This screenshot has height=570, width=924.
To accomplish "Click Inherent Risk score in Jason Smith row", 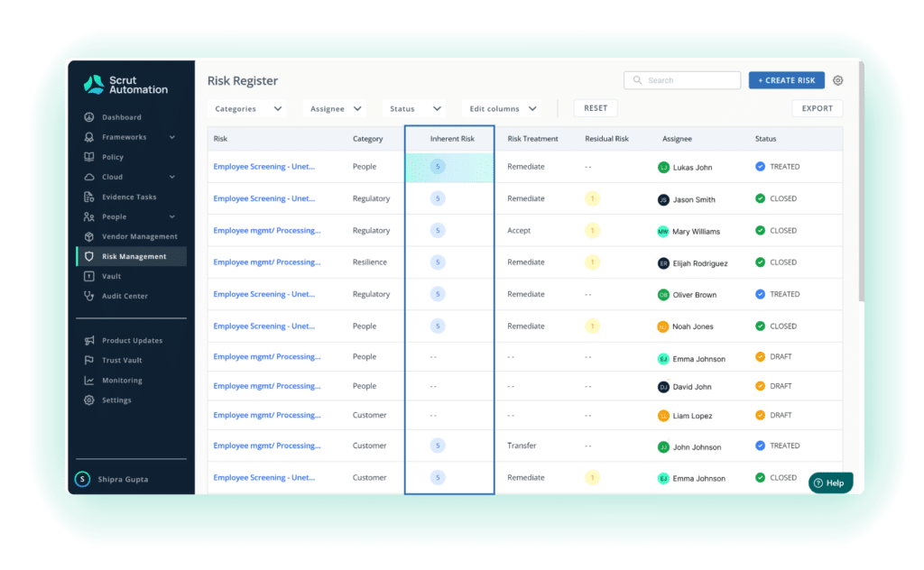I will pos(438,198).
